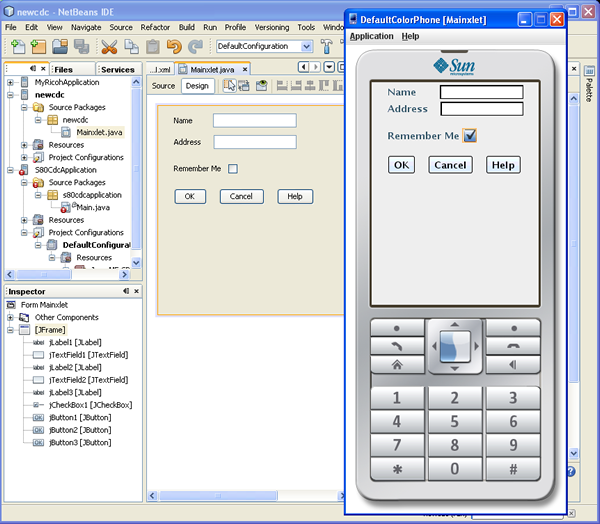The height and width of the screenshot is (524, 600).
Task: Collapse the JFrame node in the Inspector
Action: (10, 330)
